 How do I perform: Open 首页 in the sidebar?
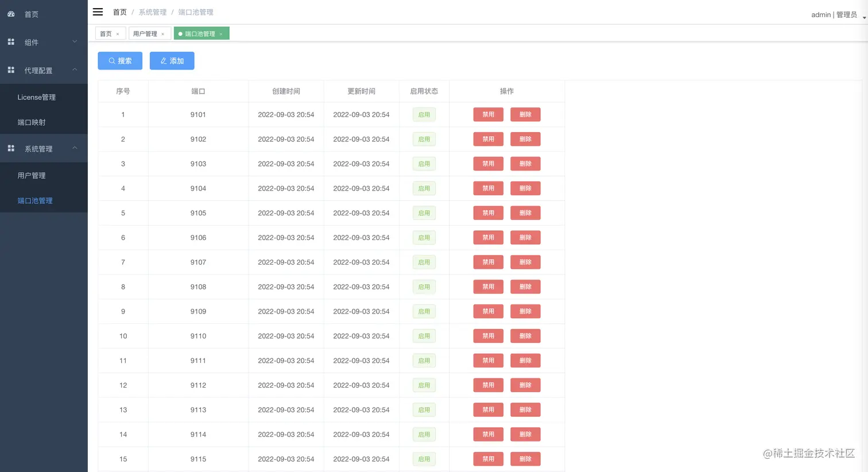pyautogui.click(x=44, y=14)
